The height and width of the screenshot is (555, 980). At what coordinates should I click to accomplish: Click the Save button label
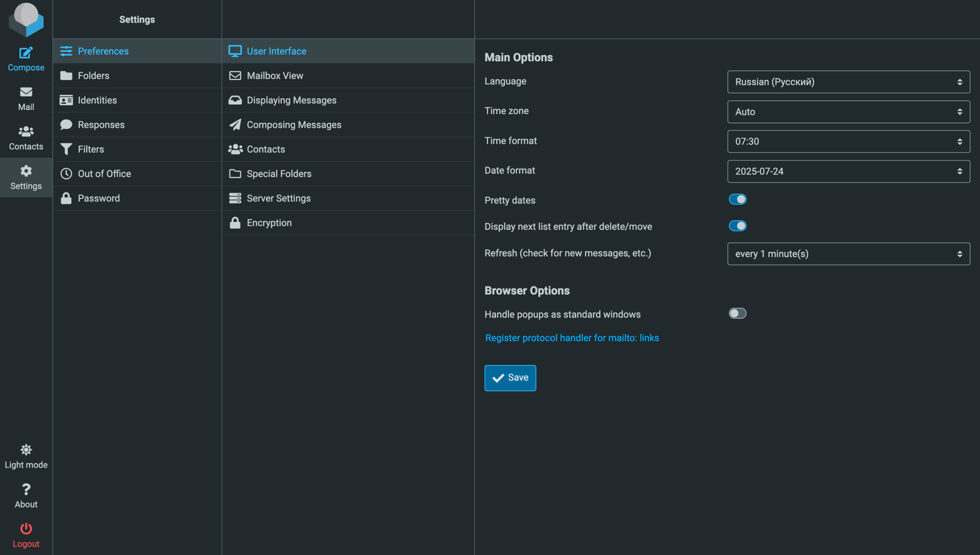518,377
